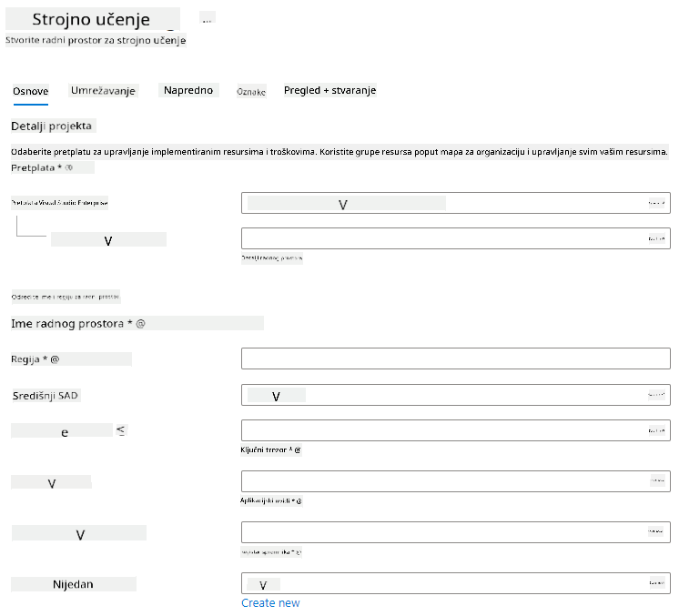Image resolution: width=679 pixels, height=616 pixels.
Task: Switch to the Napredno tab
Action: tap(188, 90)
